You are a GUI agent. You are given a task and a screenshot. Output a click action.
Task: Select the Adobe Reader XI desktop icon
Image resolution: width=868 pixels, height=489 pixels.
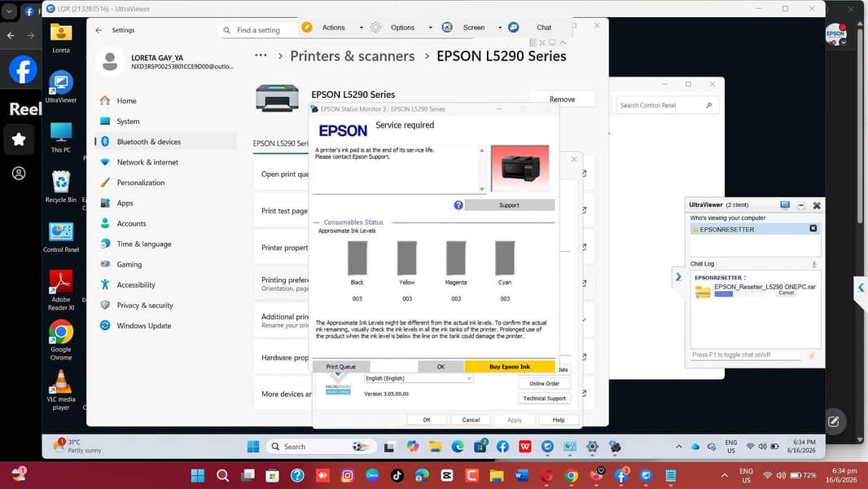tap(61, 290)
